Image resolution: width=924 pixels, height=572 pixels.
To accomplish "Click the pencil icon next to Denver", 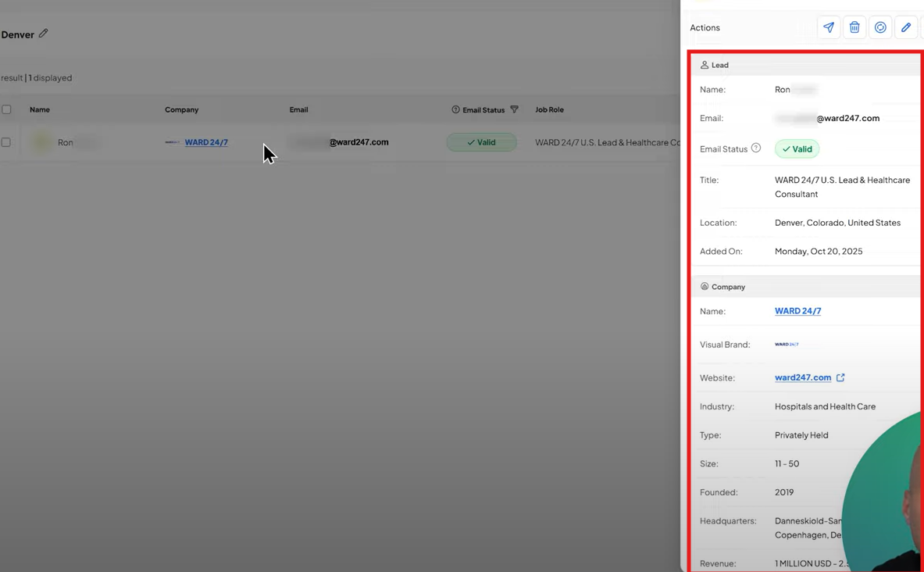I will click(x=43, y=34).
